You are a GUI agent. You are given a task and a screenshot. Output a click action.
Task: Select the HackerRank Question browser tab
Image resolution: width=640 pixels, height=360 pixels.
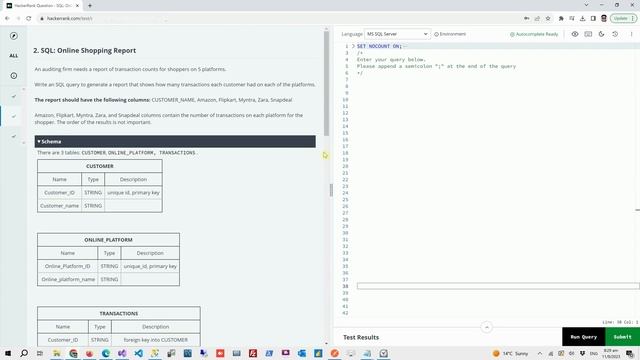tap(42, 6)
